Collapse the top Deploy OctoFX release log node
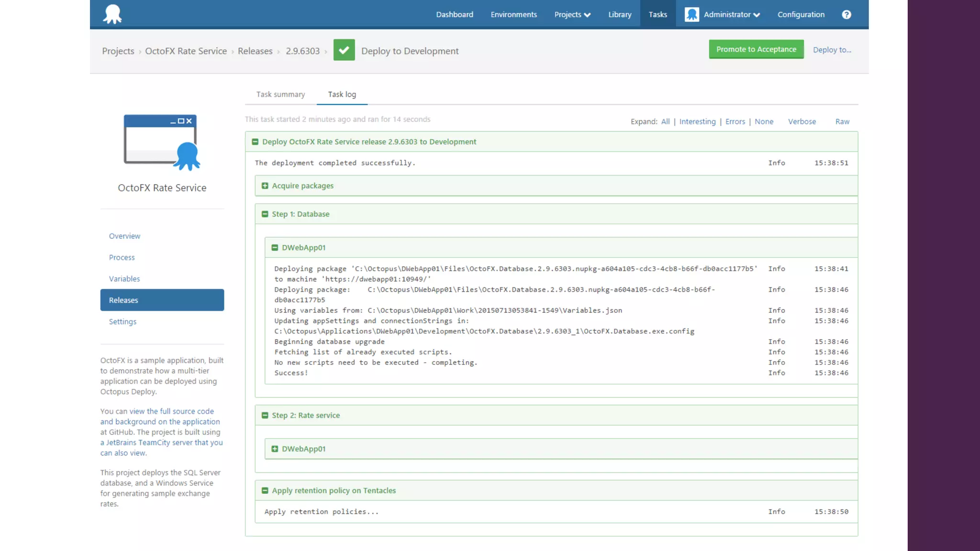This screenshot has width=980, height=551. tap(255, 142)
